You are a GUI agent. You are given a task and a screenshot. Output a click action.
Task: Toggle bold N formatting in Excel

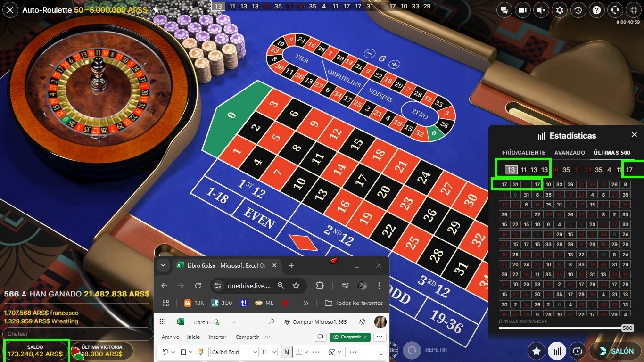point(286,352)
